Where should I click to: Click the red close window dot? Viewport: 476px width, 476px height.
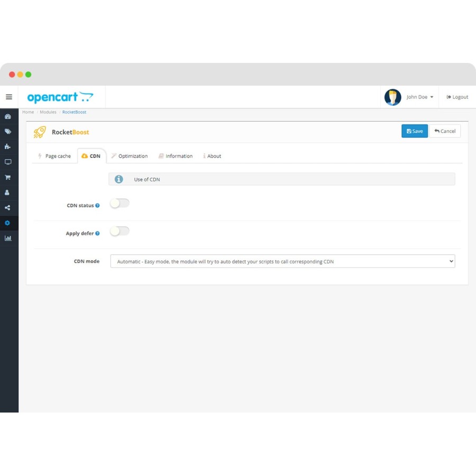click(x=12, y=75)
